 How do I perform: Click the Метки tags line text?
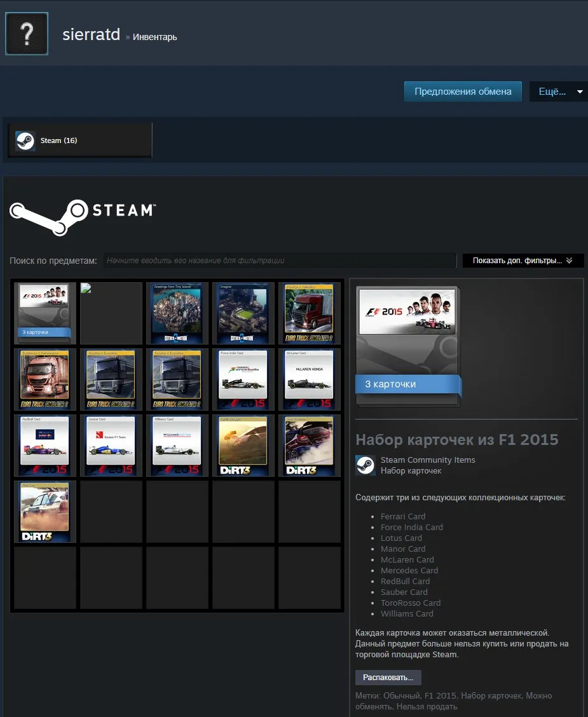[x=454, y=701]
